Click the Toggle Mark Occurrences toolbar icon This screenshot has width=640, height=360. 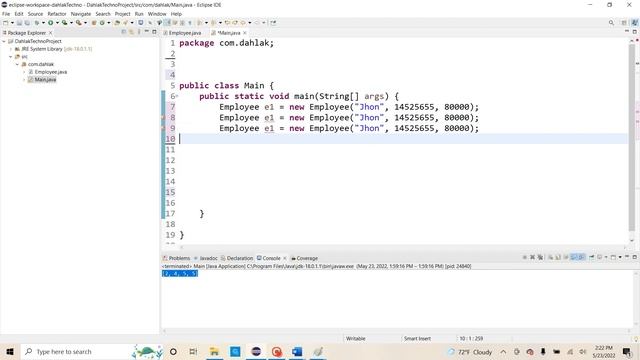coord(167,23)
